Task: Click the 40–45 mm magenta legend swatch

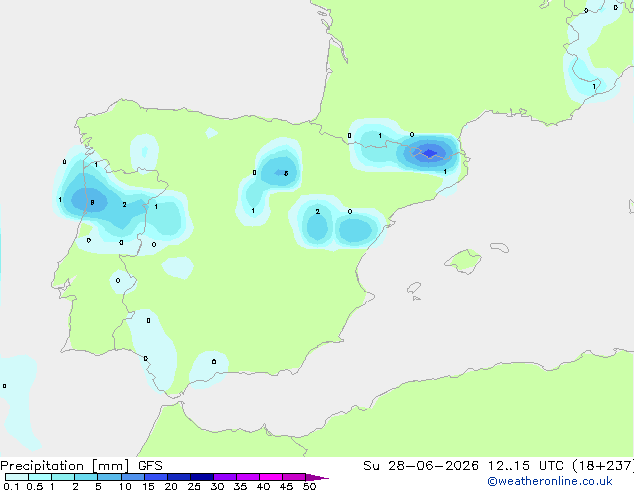Action: click(x=271, y=477)
